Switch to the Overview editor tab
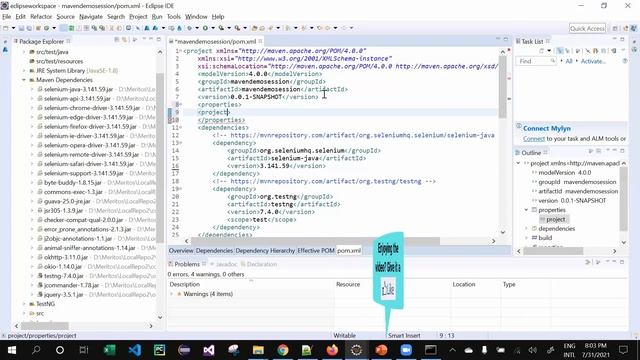Viewport: 640px width, 360px height. pos(181,251)
